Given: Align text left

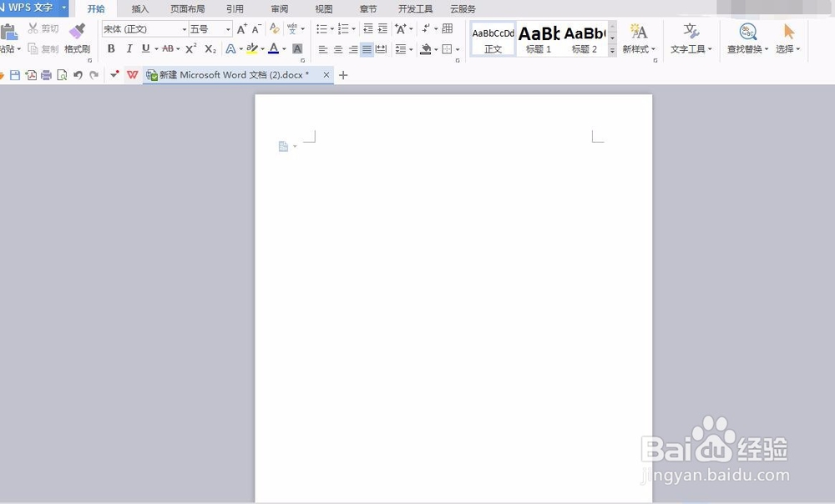Looking at the screenshot, I should [322, 49].
